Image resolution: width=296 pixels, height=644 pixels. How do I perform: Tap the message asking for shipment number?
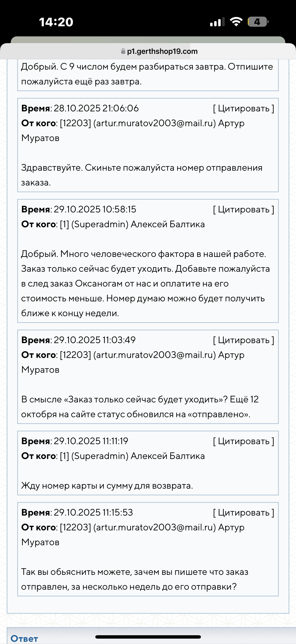click(141, 175)
